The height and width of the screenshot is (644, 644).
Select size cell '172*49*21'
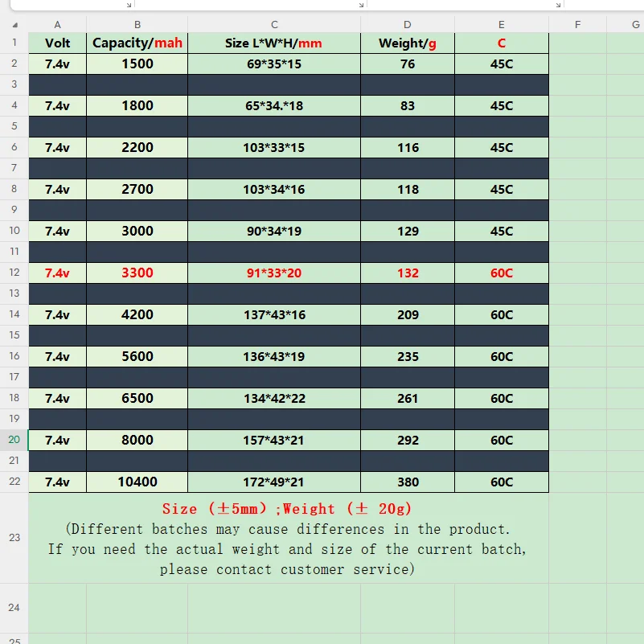[274, 482]
